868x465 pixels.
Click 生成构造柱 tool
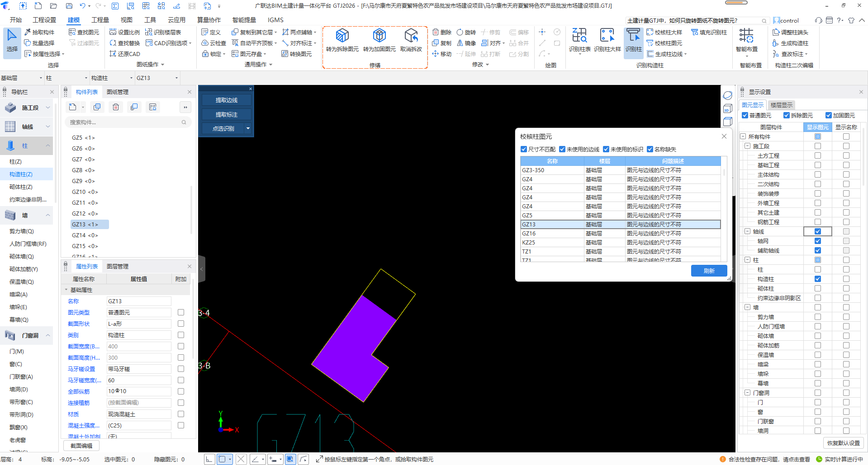[790, 43]
